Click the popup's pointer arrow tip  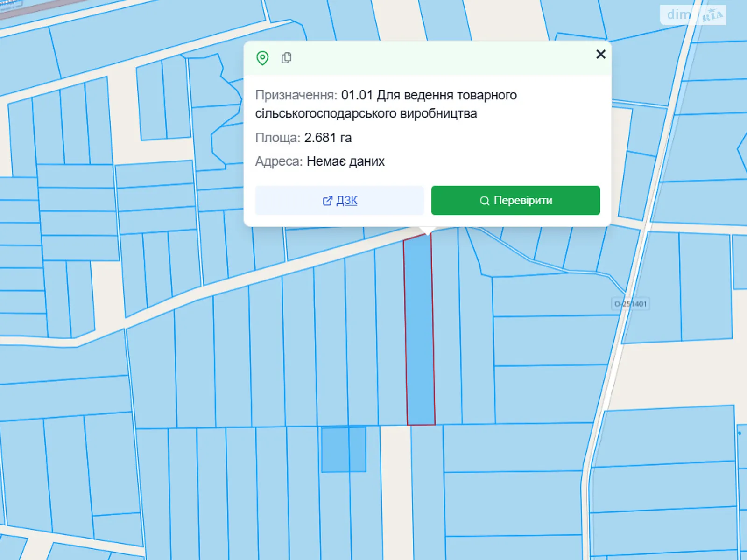click(427, 232)
